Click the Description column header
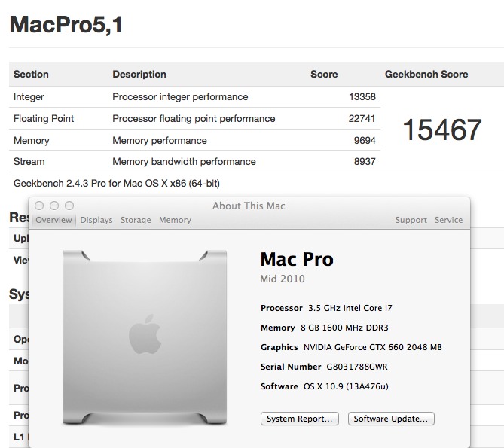This screenshot has height=448, width=504. (x=139, y=75)
